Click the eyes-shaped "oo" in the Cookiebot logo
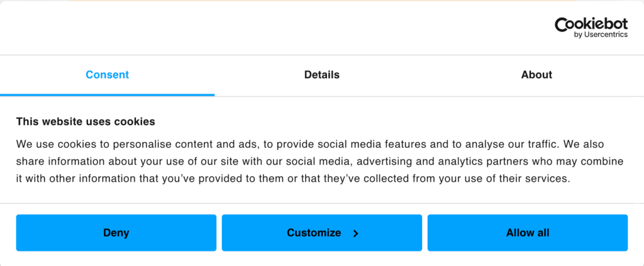This screenshot has height=266, width=644. 575,25
